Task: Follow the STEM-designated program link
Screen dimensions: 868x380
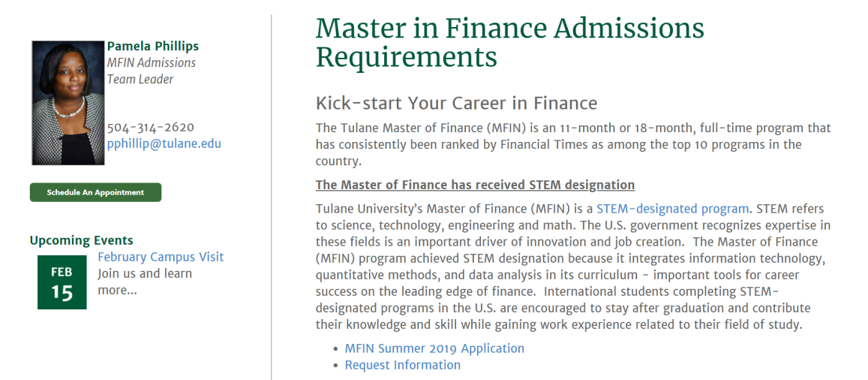Action: 672,209
